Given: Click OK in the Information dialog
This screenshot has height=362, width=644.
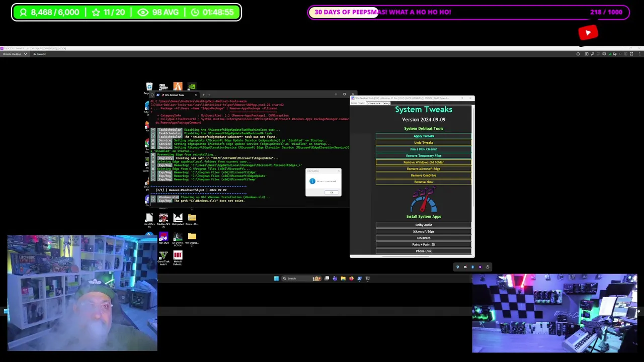Looking at the screenshot, I should click(332, 193).
